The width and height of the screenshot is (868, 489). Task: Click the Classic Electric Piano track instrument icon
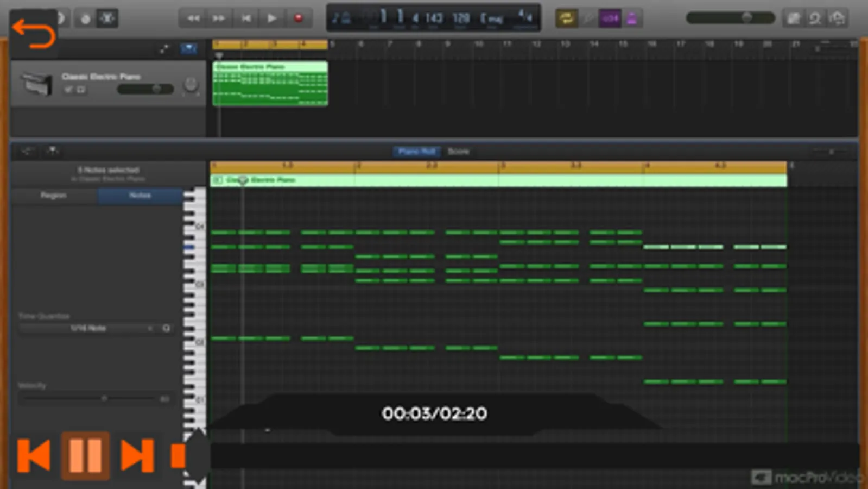(x=37, y=83)
